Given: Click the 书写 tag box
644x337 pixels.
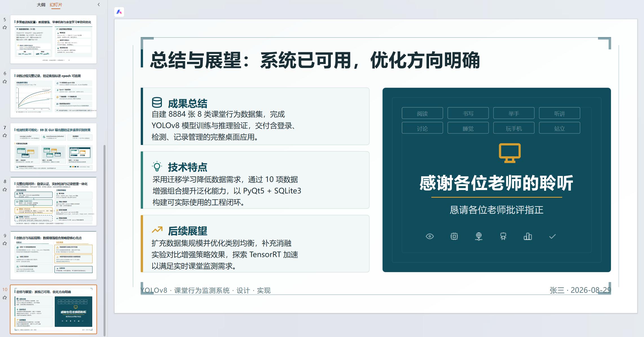Looking at the screenshot, I should pos(468,113).
